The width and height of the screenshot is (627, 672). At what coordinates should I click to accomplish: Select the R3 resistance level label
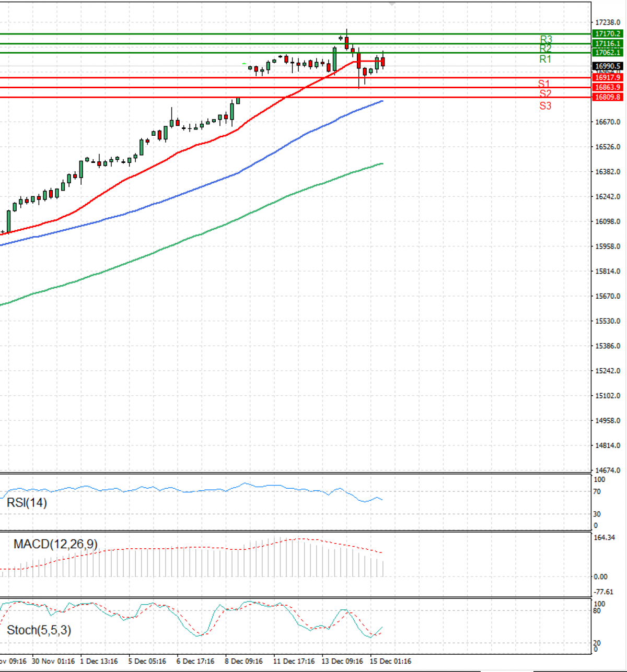[x=544, y=39]
